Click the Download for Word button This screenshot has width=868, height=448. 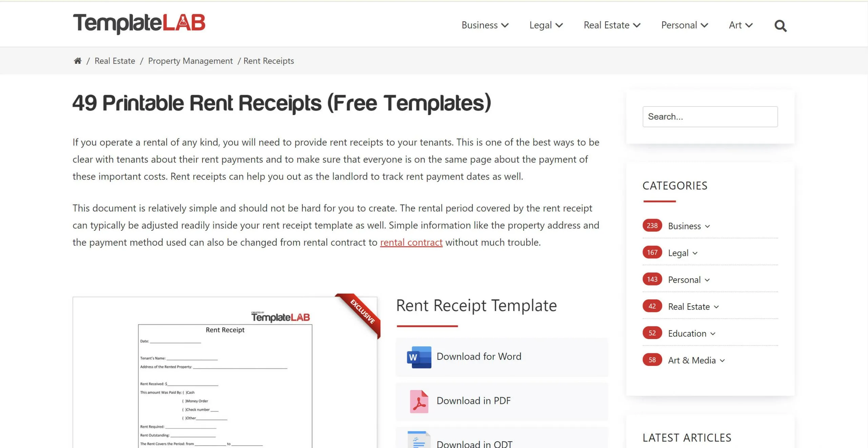pos(502,357)
